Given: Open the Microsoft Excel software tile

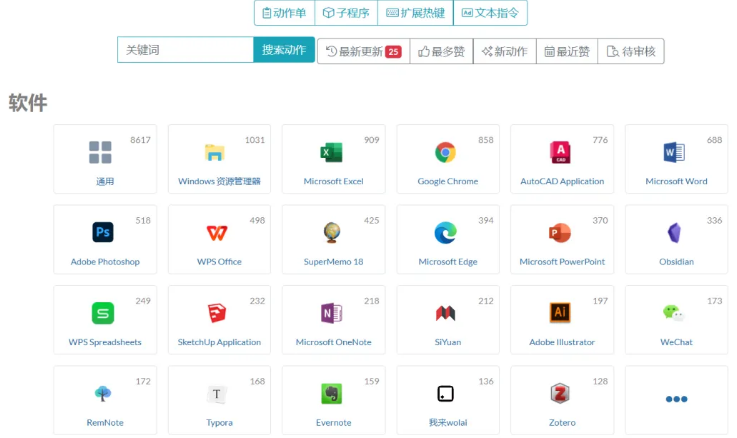Looking at the screenshot, I should coord(333,159).
